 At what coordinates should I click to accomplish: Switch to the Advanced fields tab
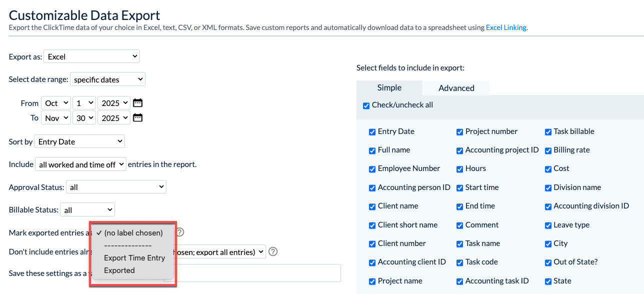click(x=456, y=88)
